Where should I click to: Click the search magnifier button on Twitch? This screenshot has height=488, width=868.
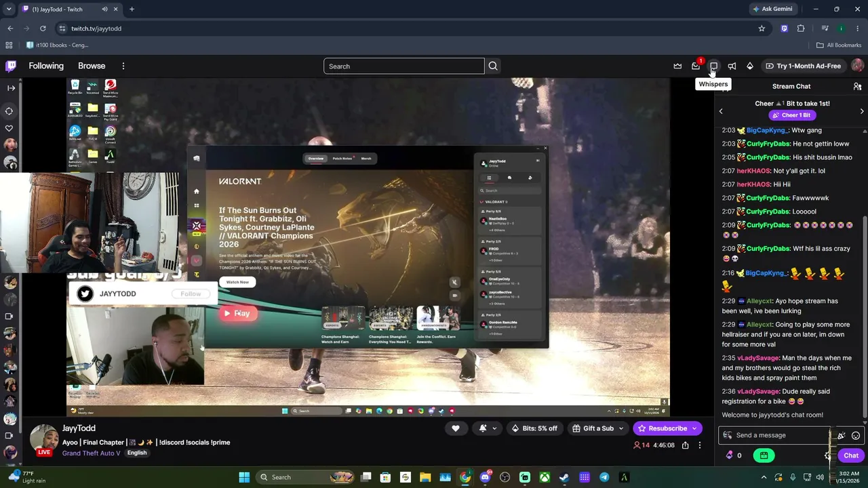pyautogui.click(x=493, y=66)
